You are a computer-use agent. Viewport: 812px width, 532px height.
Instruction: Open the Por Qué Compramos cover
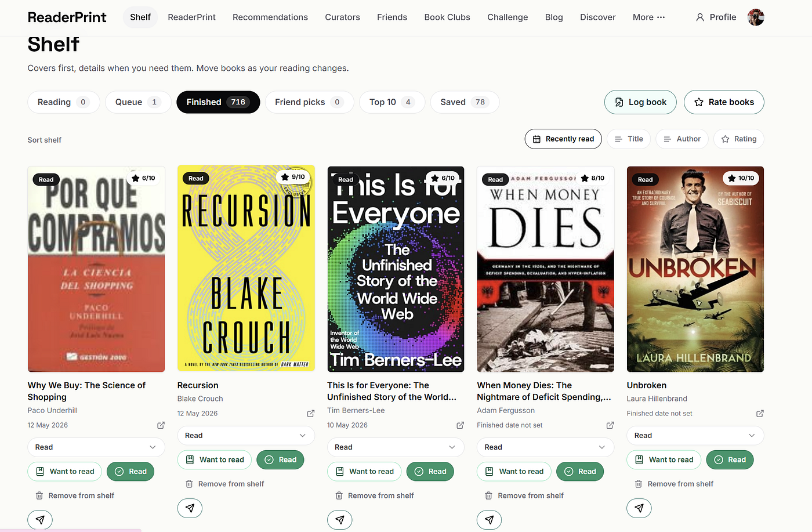click(x=96, y=269)
